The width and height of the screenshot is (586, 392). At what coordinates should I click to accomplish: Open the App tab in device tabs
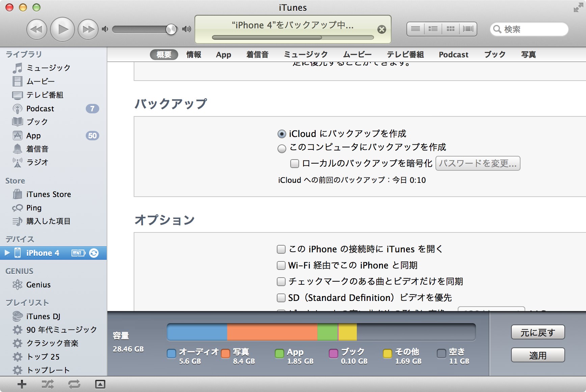point(223,55)
